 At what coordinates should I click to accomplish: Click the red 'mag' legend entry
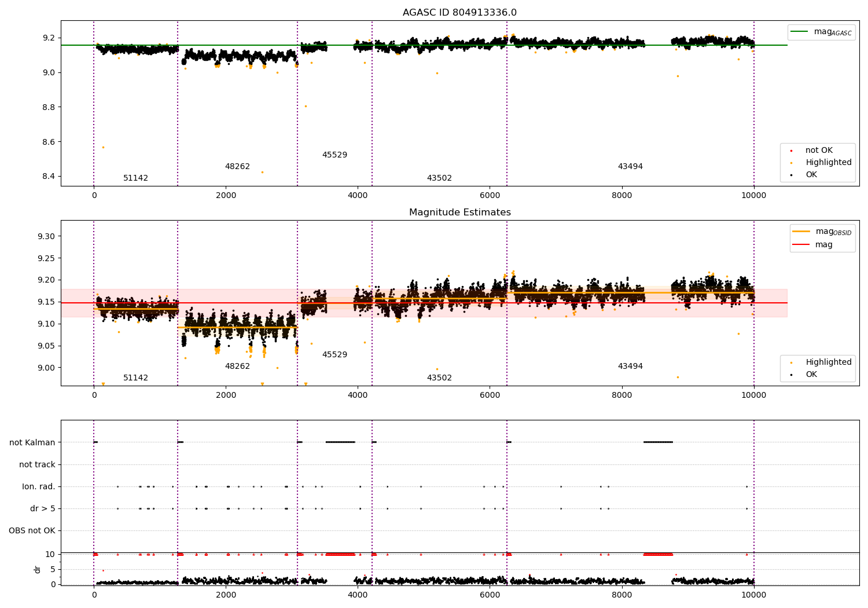812,244
